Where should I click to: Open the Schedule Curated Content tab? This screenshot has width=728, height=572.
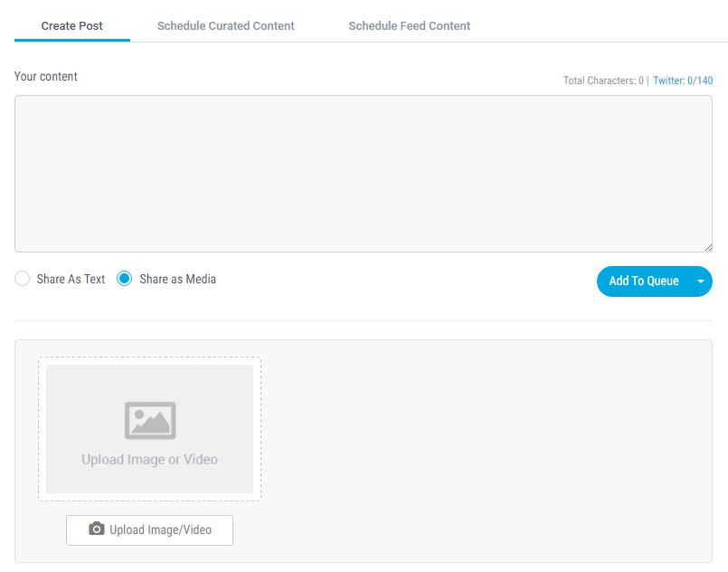click(x=226, y=26)
